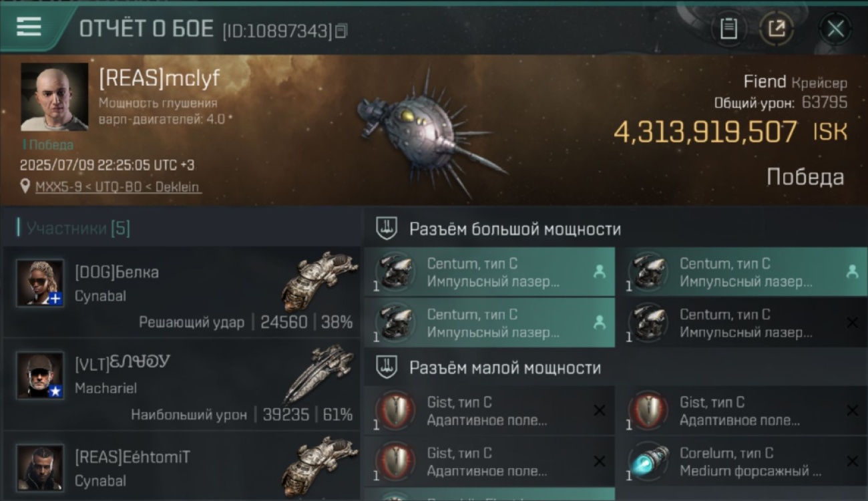Close the battle report window
The height and width of the screenshot is (501, 868).
pos(835,29)
